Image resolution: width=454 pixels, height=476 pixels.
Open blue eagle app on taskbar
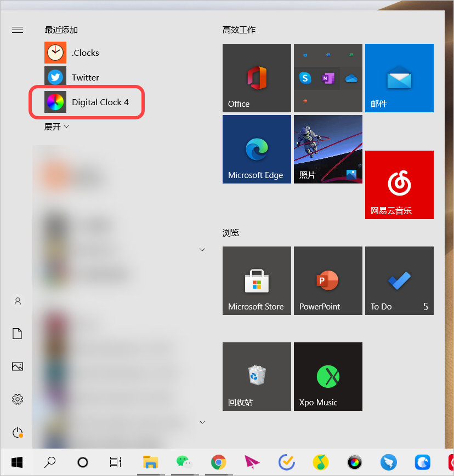(423, 462)
